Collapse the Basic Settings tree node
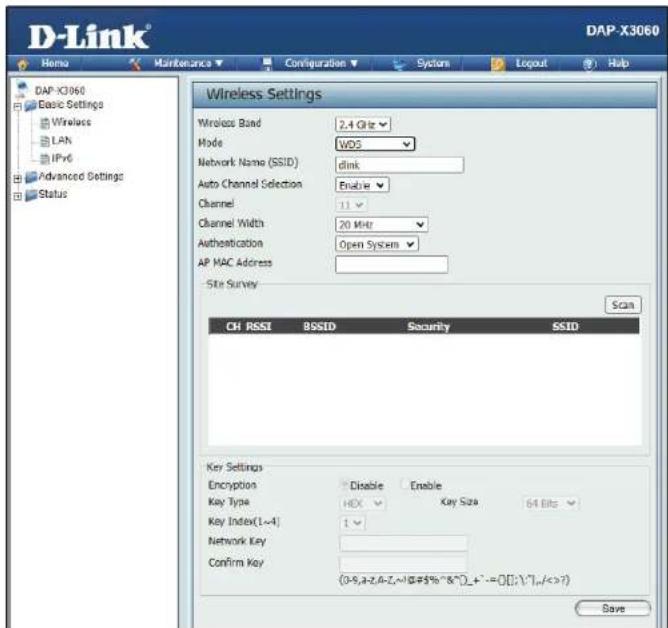This screenshot has width=668, height=628. [17, 106]
